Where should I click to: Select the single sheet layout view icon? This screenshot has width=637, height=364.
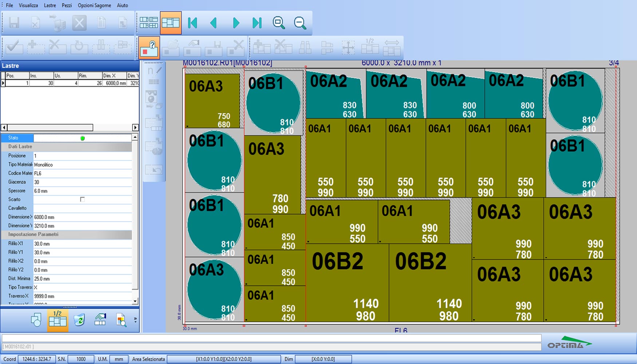(x=171, y=23)
